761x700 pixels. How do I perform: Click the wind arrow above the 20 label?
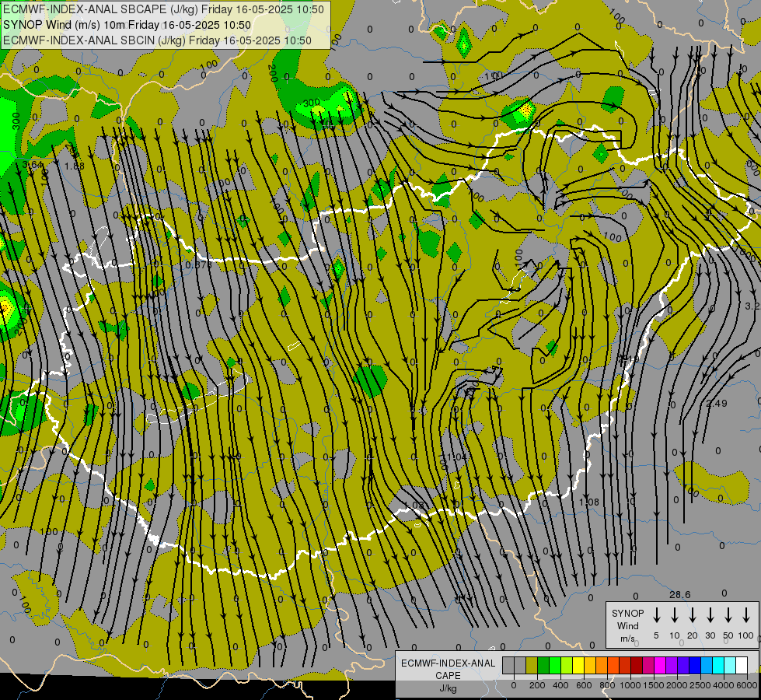[x=693, y=615]
